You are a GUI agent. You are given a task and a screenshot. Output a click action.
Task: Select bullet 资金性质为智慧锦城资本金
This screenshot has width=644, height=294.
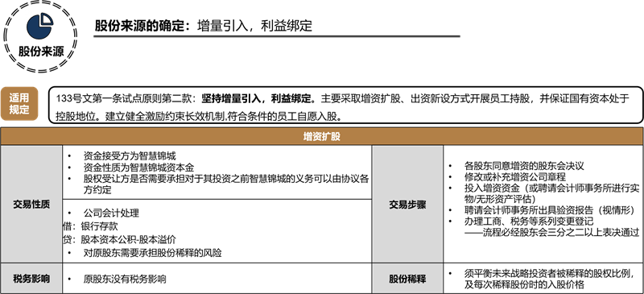pyautogui.click(x=138, y=168)
